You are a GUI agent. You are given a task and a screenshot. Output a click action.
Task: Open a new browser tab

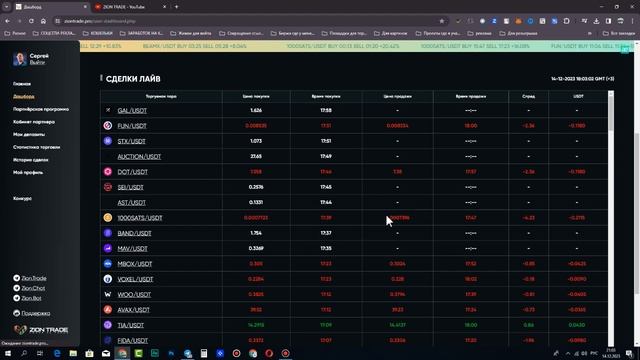176,7
